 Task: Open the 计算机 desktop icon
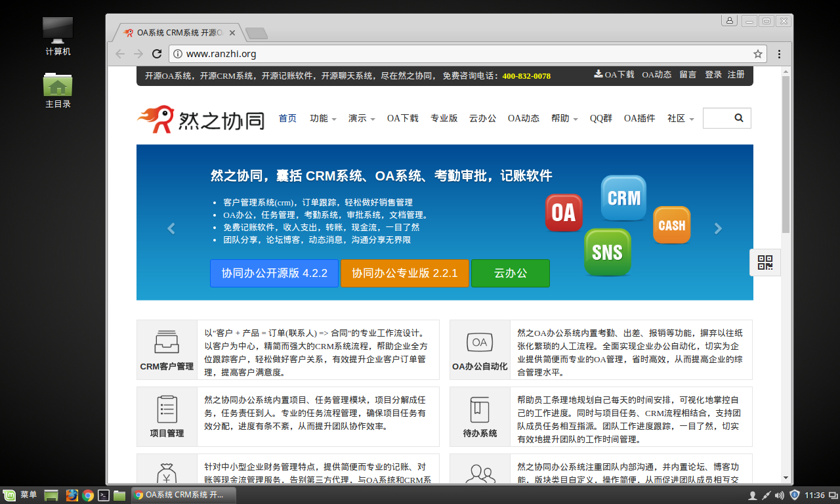point(58,36)
